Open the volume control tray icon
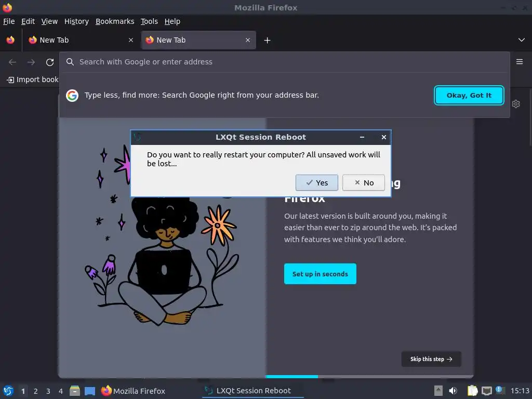Viewport: 532px width, 399px height. coord(453,391)
